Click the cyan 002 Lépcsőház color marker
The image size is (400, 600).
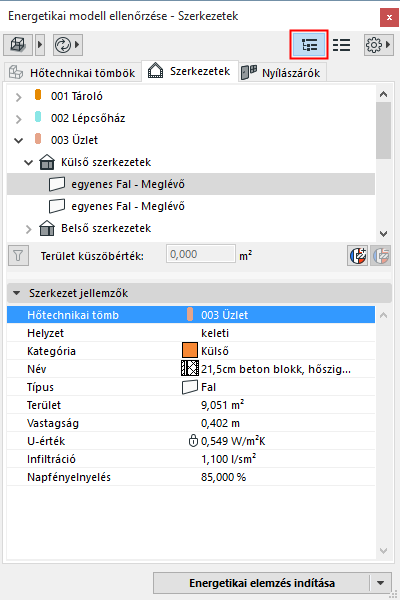38,116
